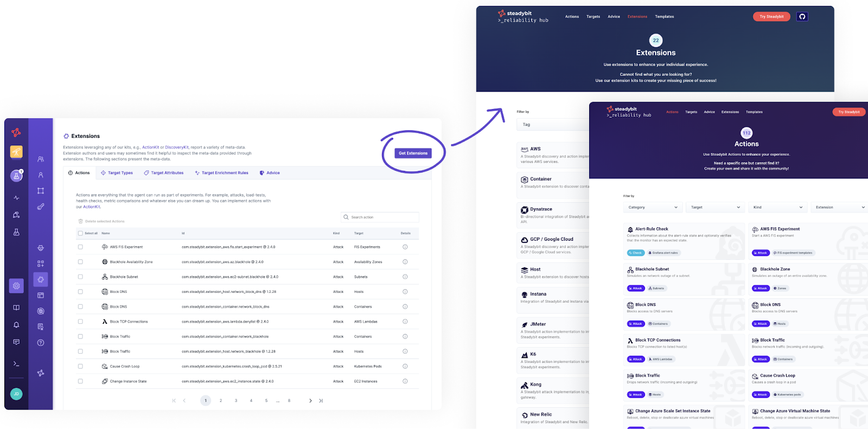
Task: Click Try Steadybit in Actions hub header
Action: 849,112
